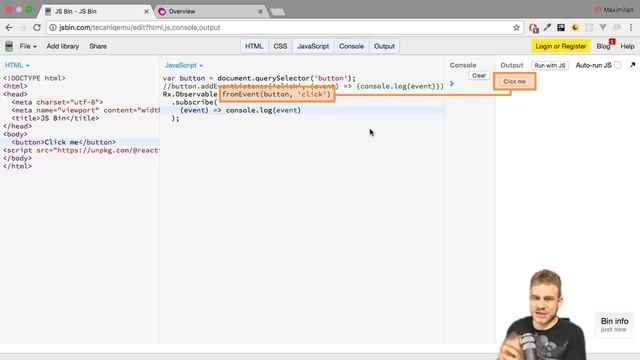Toggle the HTML panel tab
Viewport: 640px width, 360px height.
tap(254, 46)
